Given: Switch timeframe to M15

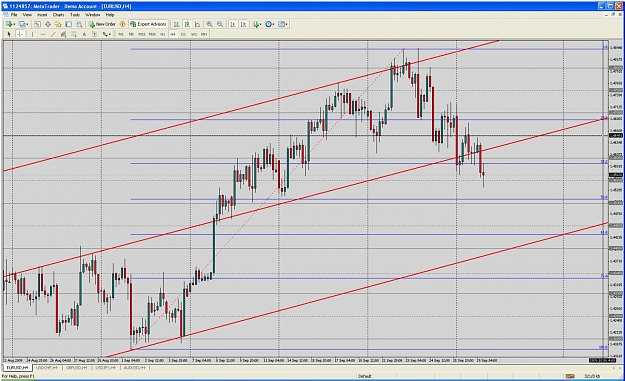Looking at the screenshot, I should pyautogui.click(x=142, y=34).
